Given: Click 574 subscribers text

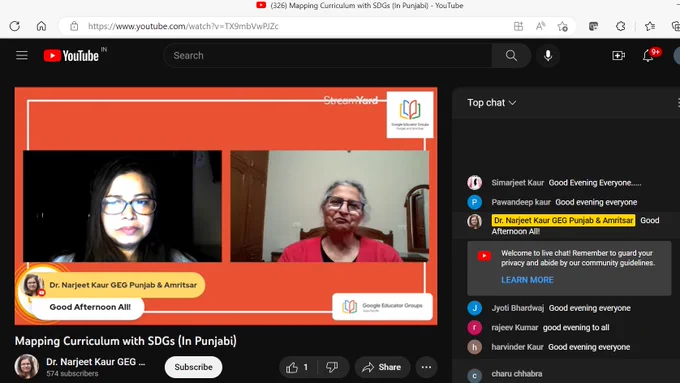Looking at the screenshot, I should (72, 373).
